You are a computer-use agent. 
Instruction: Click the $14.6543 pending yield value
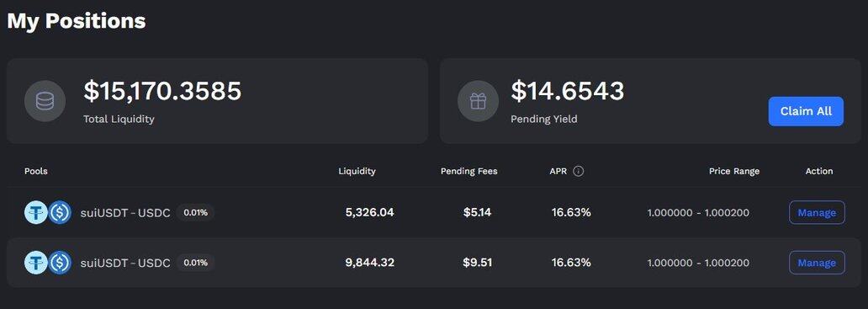[568, 91]
